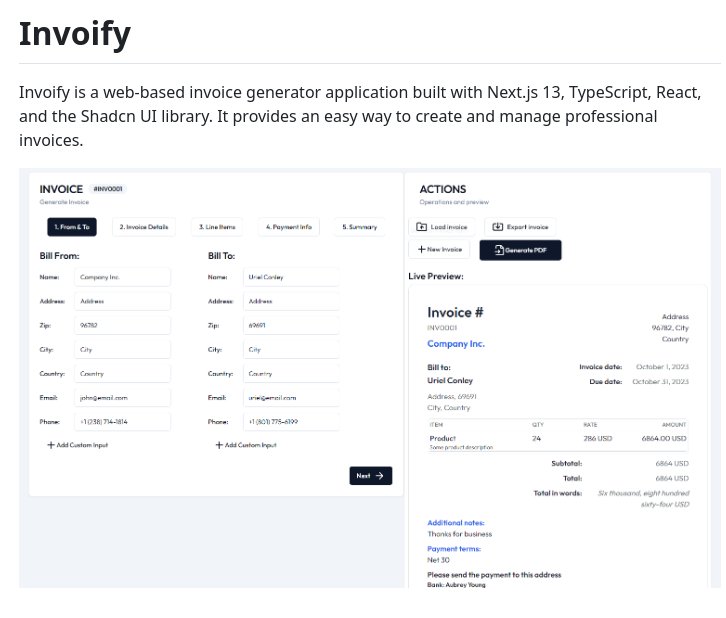Click the Export Invoice download icon

click(x=497, y=227)
